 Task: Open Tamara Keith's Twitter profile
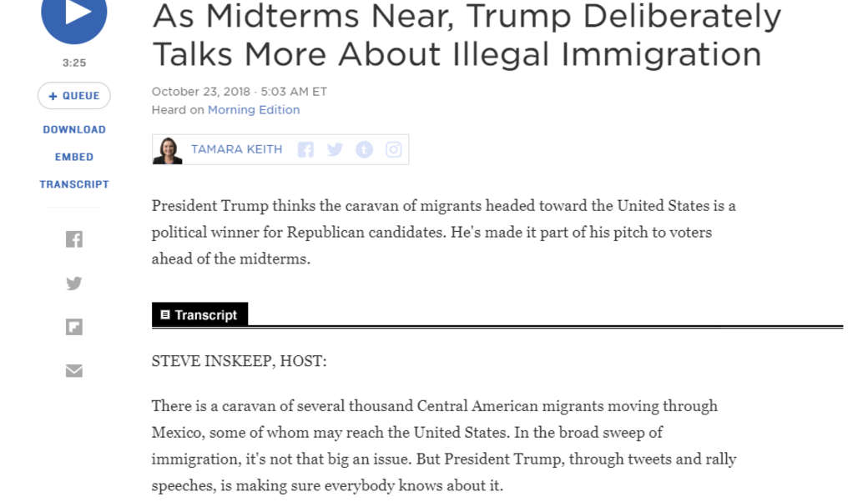coord(335,148)
